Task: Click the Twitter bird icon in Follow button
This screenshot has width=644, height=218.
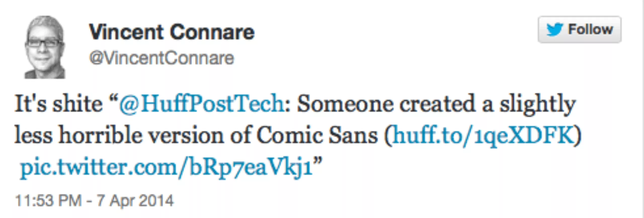Action: [x=554, y=30]
